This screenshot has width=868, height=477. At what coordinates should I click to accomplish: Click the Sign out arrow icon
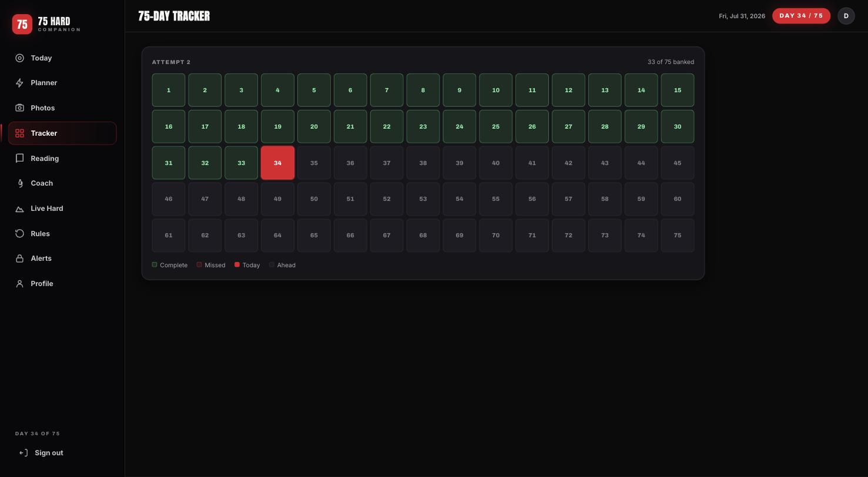pos(24,453)
